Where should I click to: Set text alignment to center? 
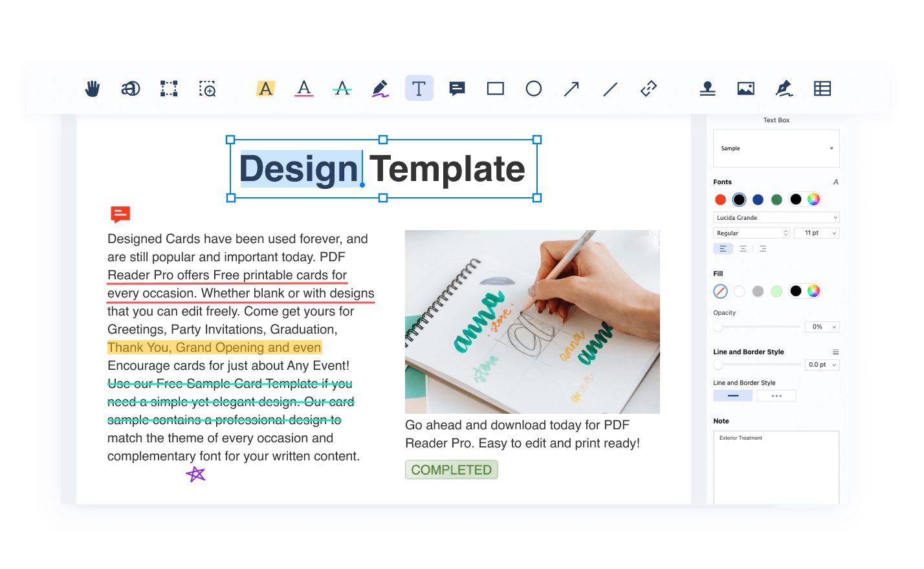coord(743,249)
